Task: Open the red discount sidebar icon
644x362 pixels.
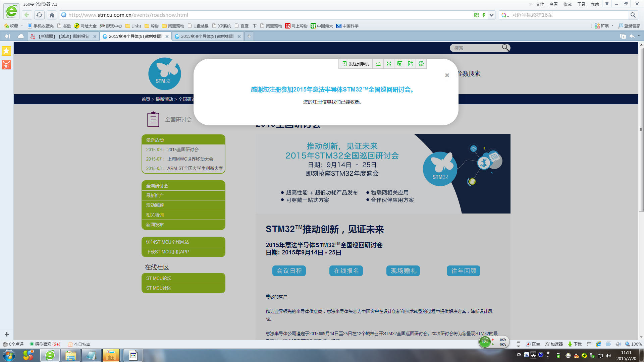Action: 6,65
